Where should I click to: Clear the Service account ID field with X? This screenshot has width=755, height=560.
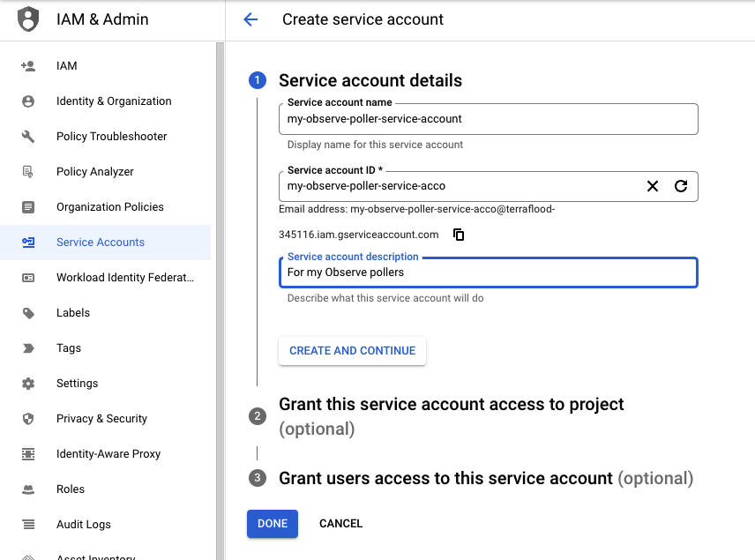click(653, 186)
